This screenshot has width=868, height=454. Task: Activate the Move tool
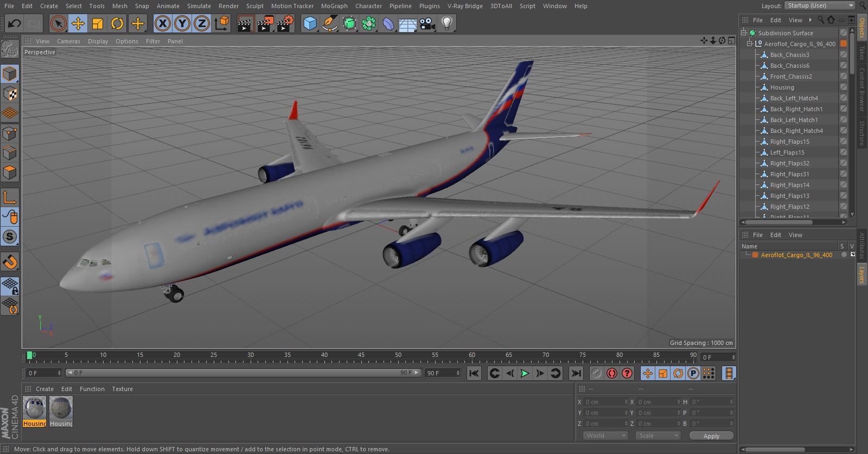point(78,23)
